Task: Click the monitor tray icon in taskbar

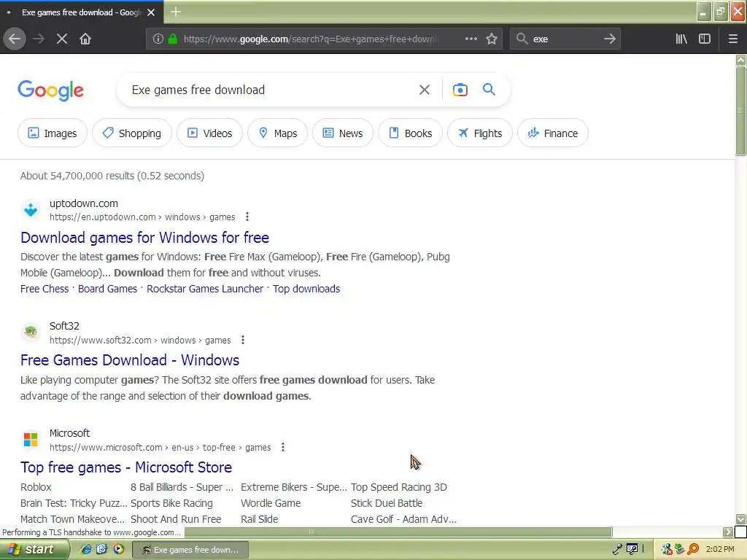Action: [632, 549]
